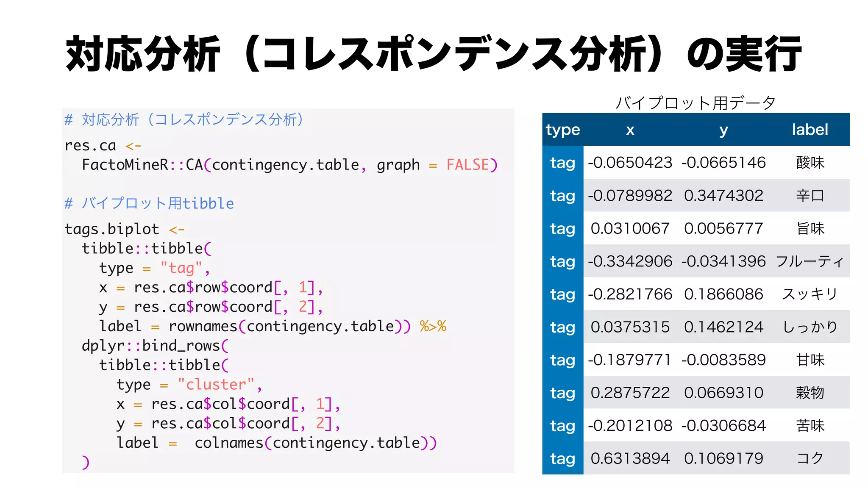
Task: Click the code line y = res.ca$col$coord[, 2],
Action: [x=228, y=424]
